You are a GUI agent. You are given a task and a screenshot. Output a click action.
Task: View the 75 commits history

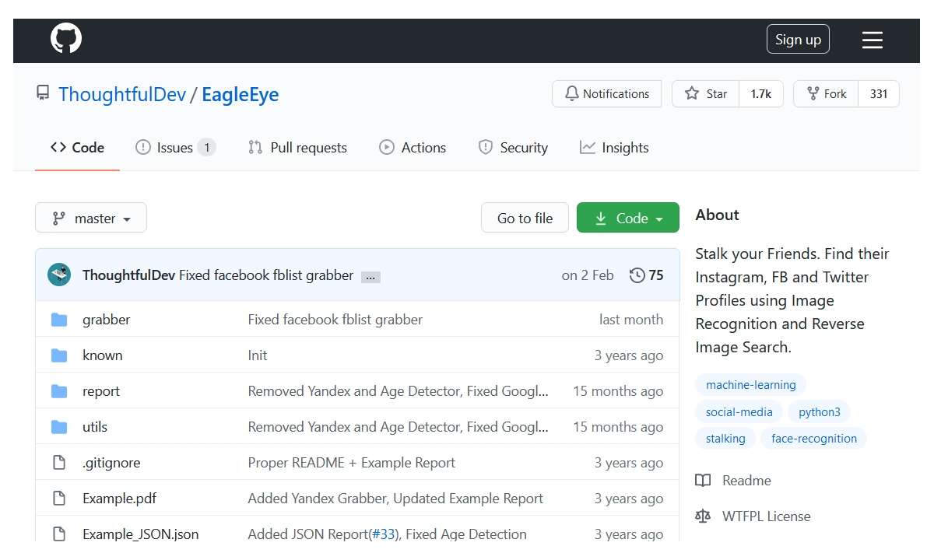coord(647,275)
